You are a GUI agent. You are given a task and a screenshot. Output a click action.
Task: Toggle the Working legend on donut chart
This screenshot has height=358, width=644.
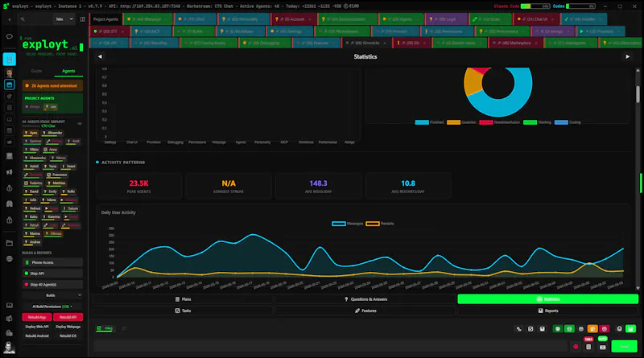pyautogui.click(x=537, y=122)
